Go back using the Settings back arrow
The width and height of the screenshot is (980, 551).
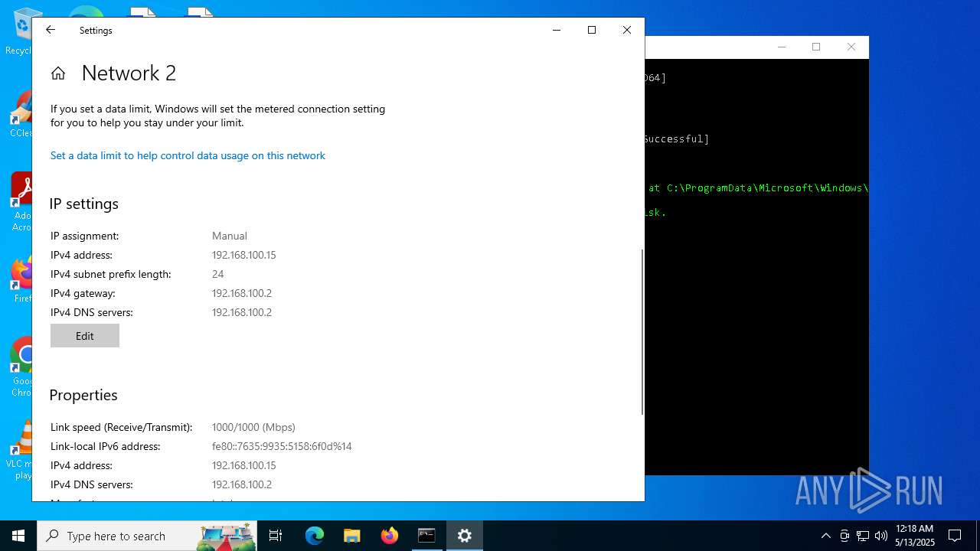tap(51, 30)
